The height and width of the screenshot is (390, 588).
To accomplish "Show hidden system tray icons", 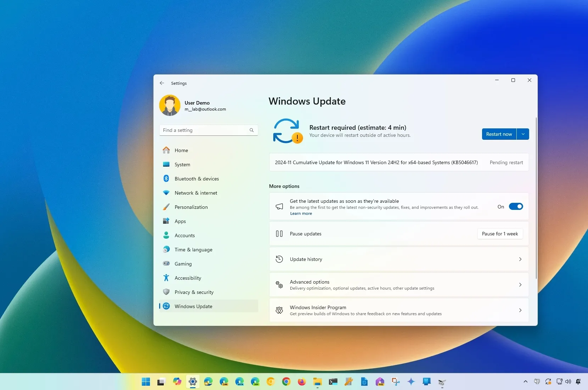I will tap(525, 381).
